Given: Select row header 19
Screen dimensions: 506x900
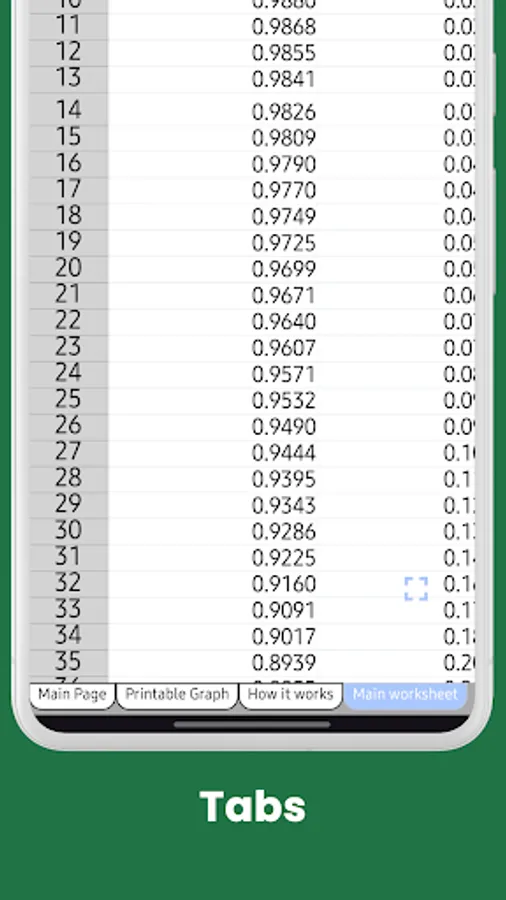Looking at the screenshot, I should click(x=68, y=243).
